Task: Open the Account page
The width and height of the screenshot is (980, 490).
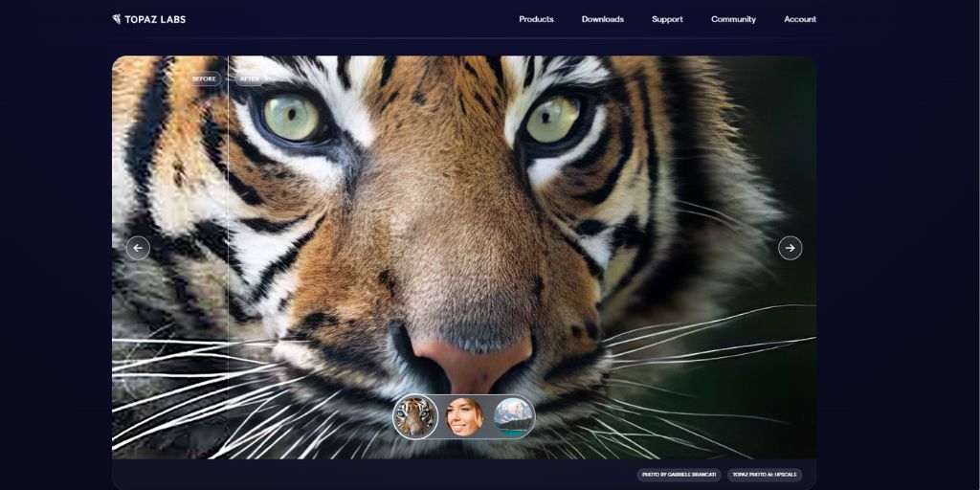Action: coord(800,19)
